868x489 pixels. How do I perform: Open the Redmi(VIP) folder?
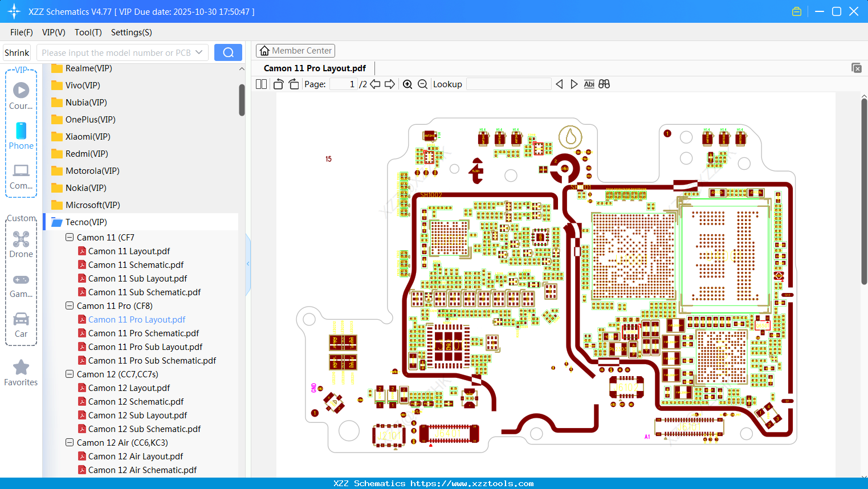pos(87,154)
